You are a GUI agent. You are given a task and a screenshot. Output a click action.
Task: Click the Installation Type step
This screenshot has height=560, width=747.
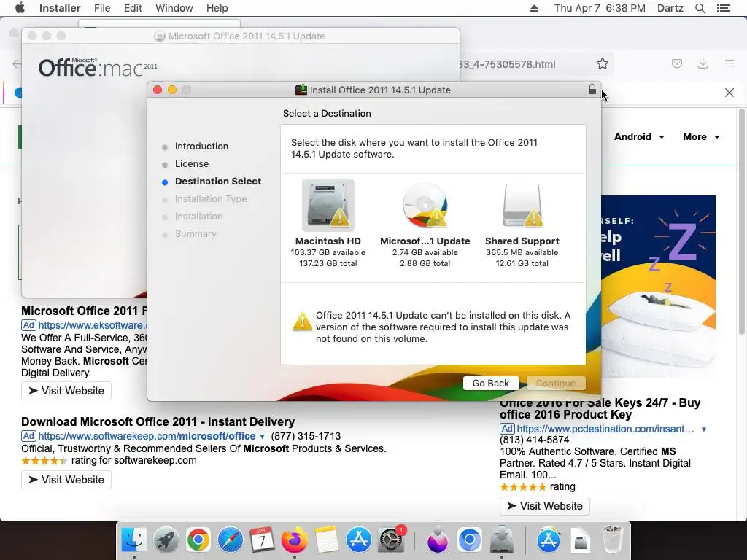[211, 198]
